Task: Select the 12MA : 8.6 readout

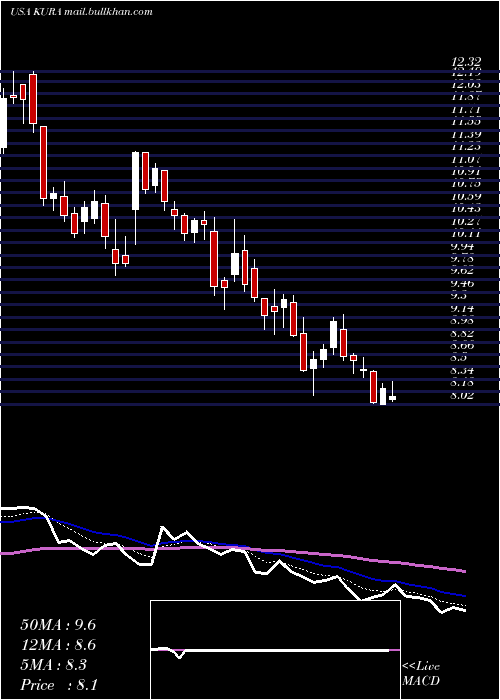Action: [58, 645]
